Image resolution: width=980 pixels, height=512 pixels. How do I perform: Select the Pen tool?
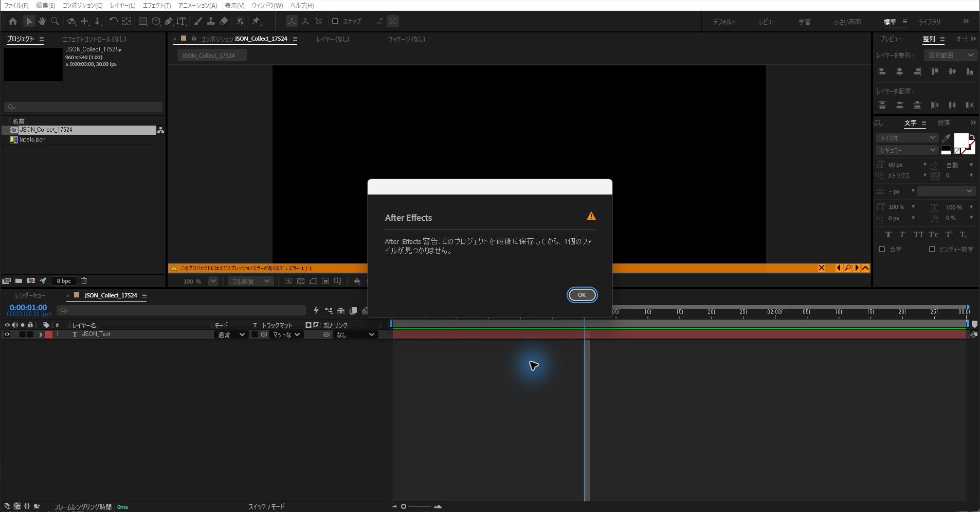pos(168,21)
